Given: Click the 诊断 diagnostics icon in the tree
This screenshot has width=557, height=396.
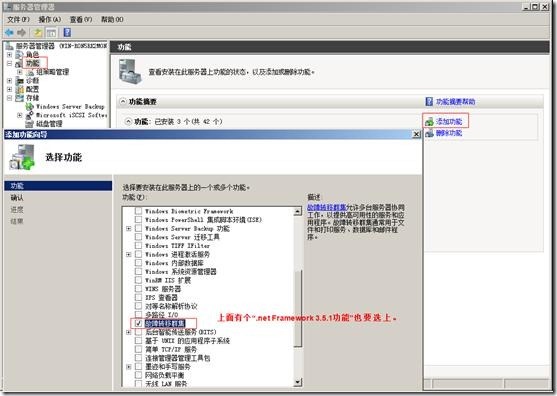Looking at the screenshot, I should [20, 81].
